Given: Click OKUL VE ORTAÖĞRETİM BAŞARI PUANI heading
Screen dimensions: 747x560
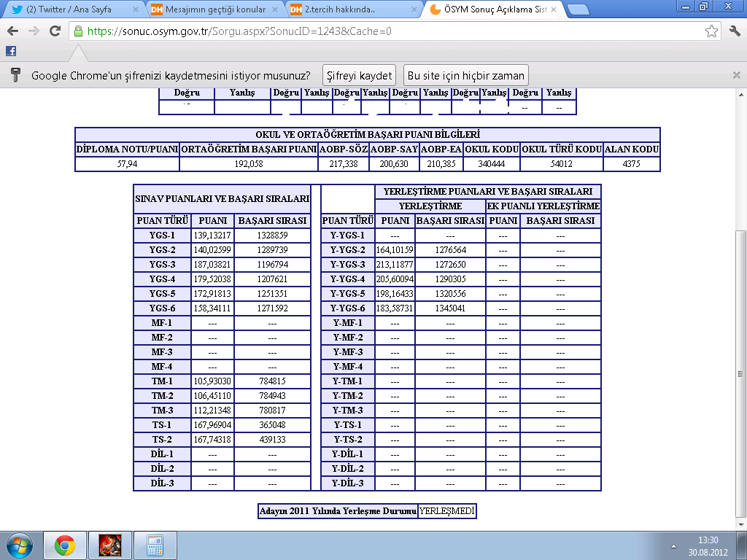Looking at the screenshot, I should [x=368, y=135].
